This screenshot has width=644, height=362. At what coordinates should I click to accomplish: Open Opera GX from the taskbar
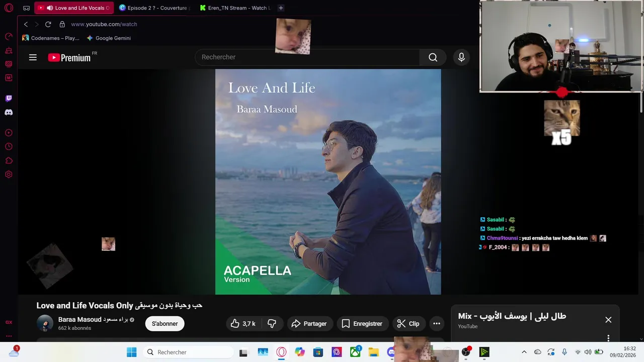[281, 352]
